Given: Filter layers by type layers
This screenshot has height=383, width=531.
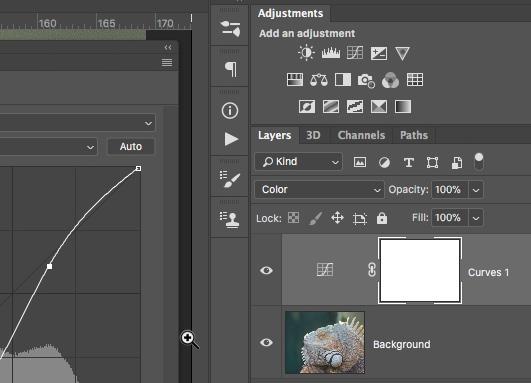Looking at the screenshot, I should point(409,163).
